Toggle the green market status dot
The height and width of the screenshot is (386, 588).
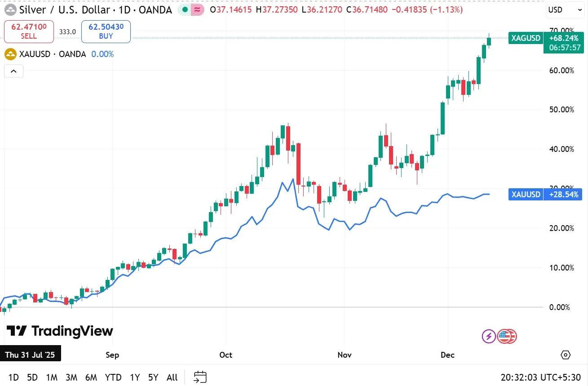tap(185, 9)
